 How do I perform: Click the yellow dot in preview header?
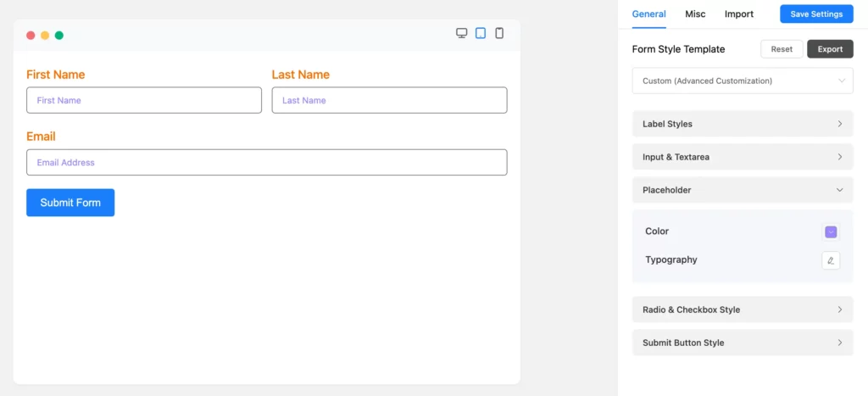[45, 36]
